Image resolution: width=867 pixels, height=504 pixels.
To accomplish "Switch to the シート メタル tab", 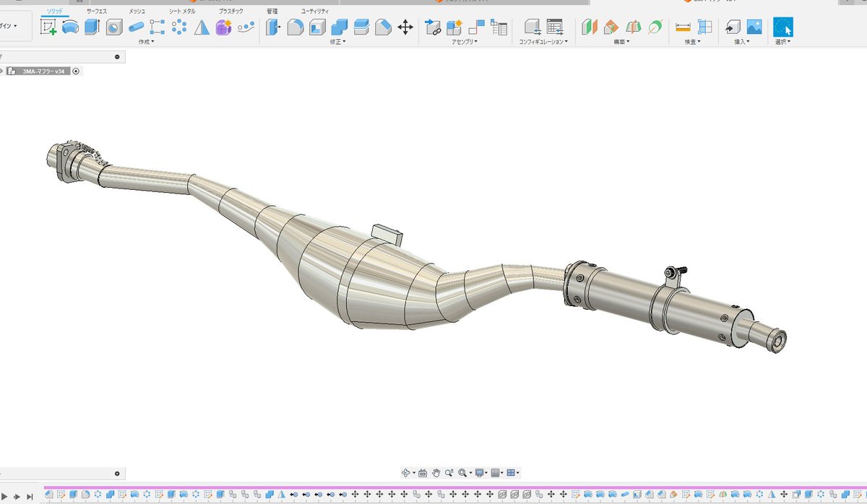I will [x=182, y=12].
